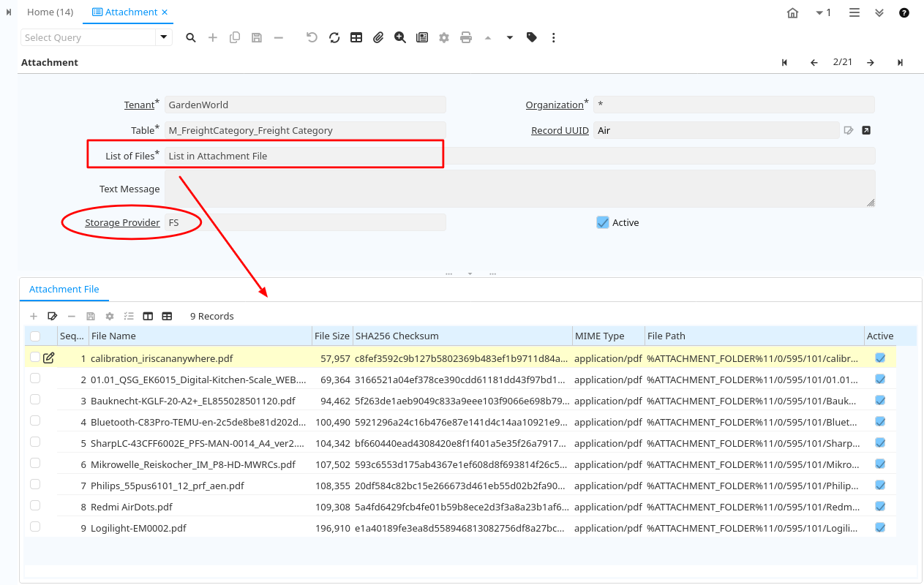Click the Storage Provider label link
924x585 pixels.
[x=122, y=222]
